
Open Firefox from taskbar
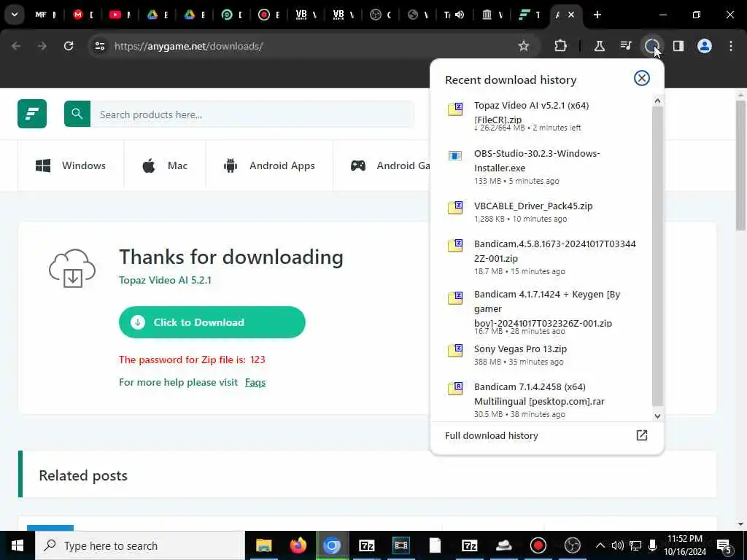tap(298, 545)
